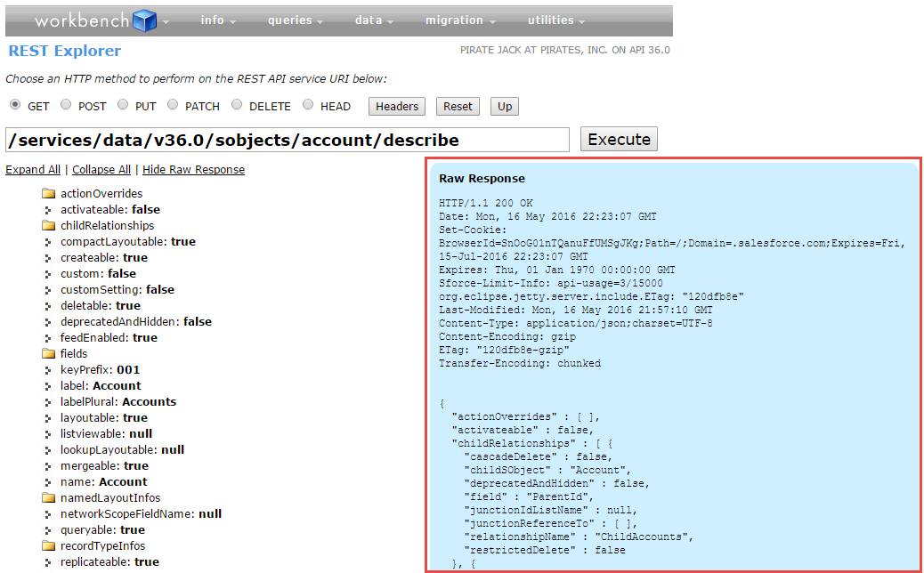Click the bullet icon beside lookupLayoutable
924x573 pixels.
click(x=48, y=450)
